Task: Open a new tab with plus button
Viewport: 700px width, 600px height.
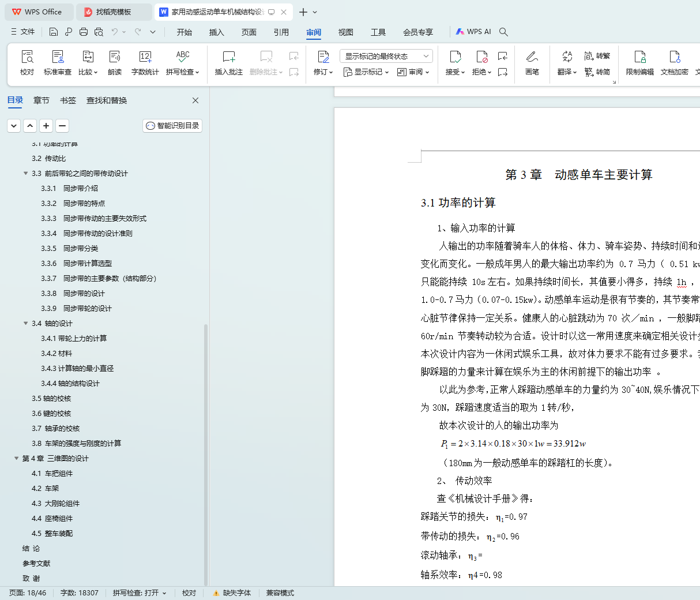Action: click(303, 12)
